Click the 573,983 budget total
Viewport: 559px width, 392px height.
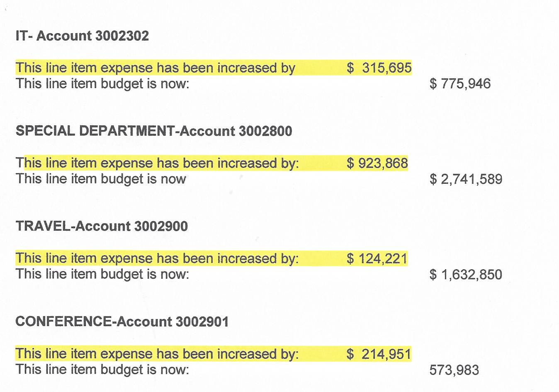[x=454, y=370]
